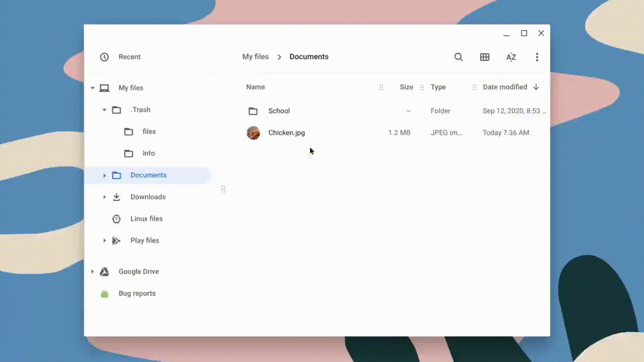This screenshot has height=362, width=644.
Task: Open the AZ sort options
Action: (511, 57)
